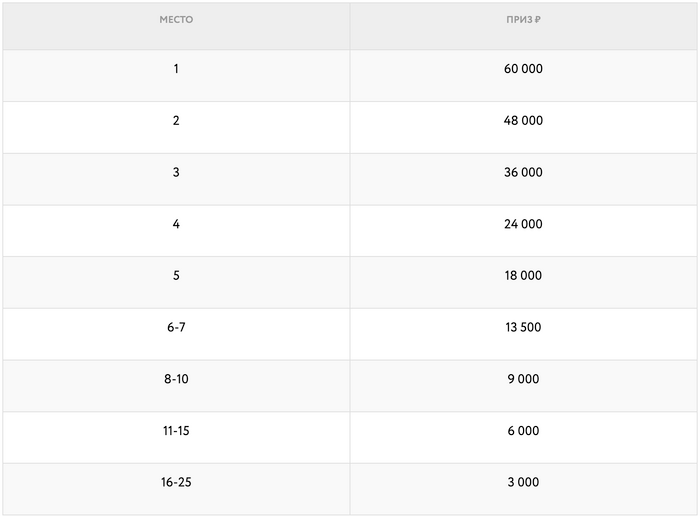Screen dimensions: 700x517
Task: Click the 36 000 prize cell
Action: click(x=523, y=173)
